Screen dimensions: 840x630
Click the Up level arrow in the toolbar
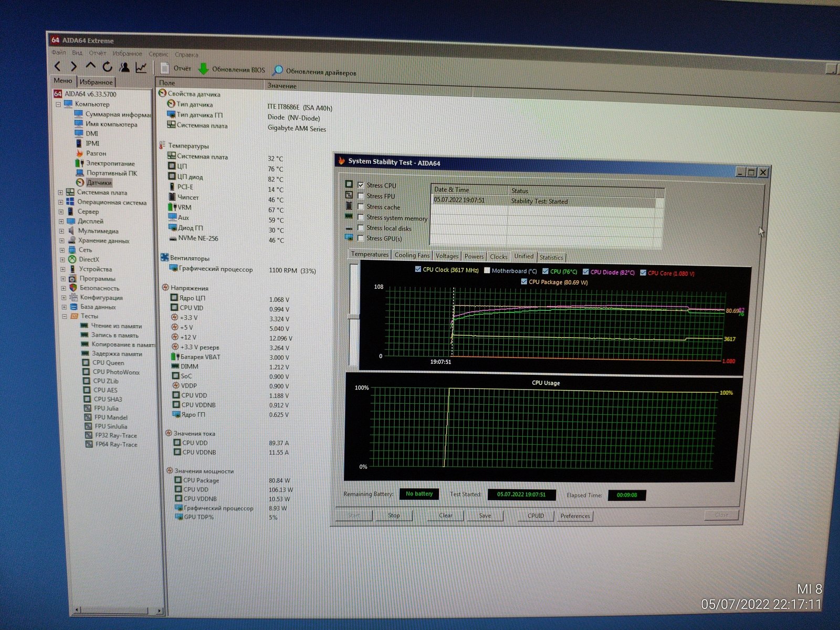(90, 66)
